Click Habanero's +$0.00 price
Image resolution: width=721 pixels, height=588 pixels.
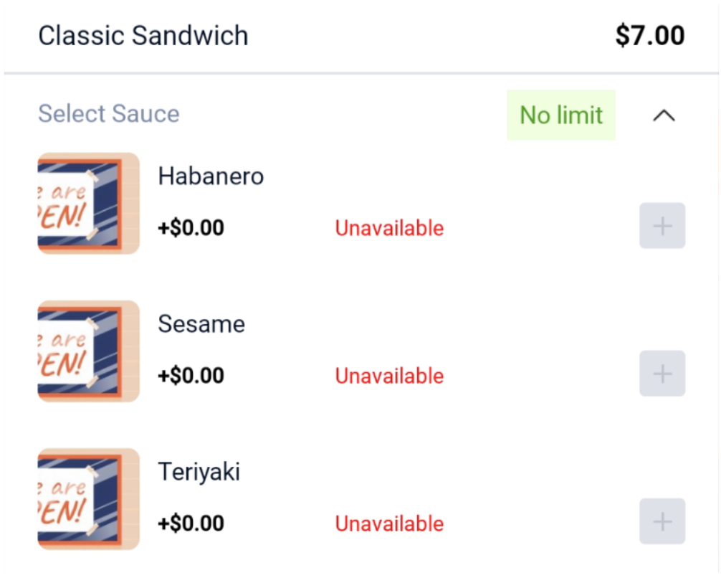tap(191, 229)
